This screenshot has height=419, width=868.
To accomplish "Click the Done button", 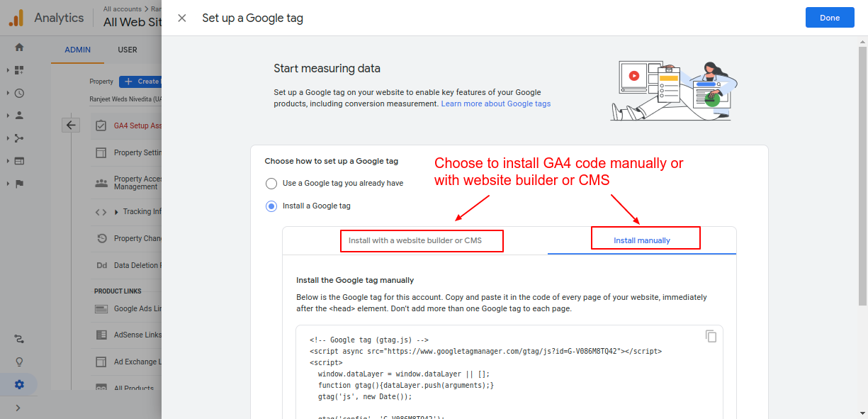I will (829, 17).
